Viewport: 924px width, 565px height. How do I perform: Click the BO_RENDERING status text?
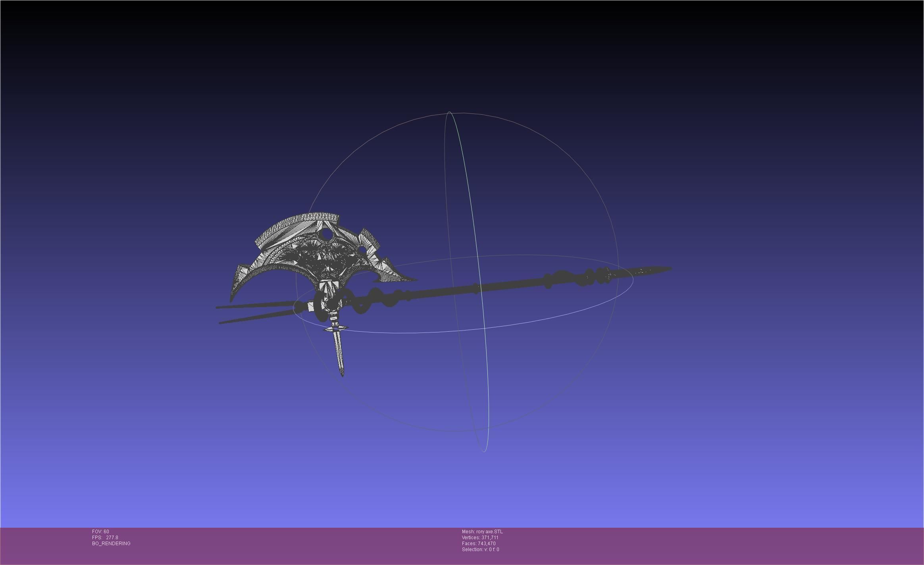pos(111,544)
